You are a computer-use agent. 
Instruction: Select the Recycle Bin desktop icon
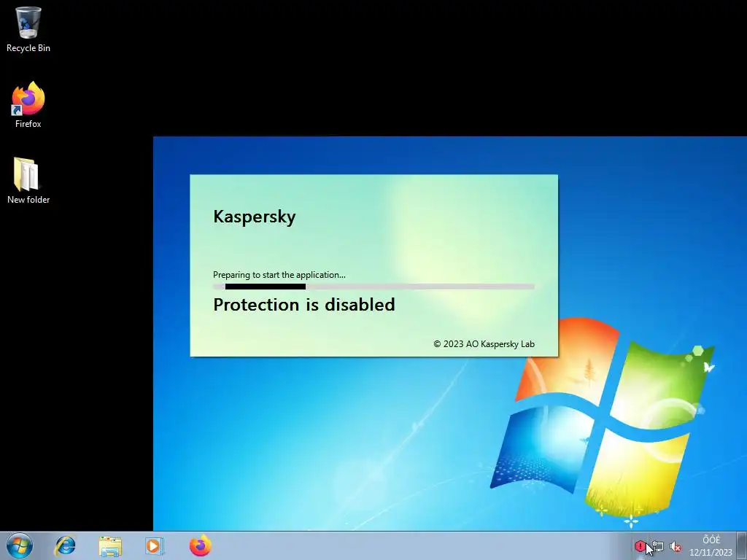coord(28,29)
